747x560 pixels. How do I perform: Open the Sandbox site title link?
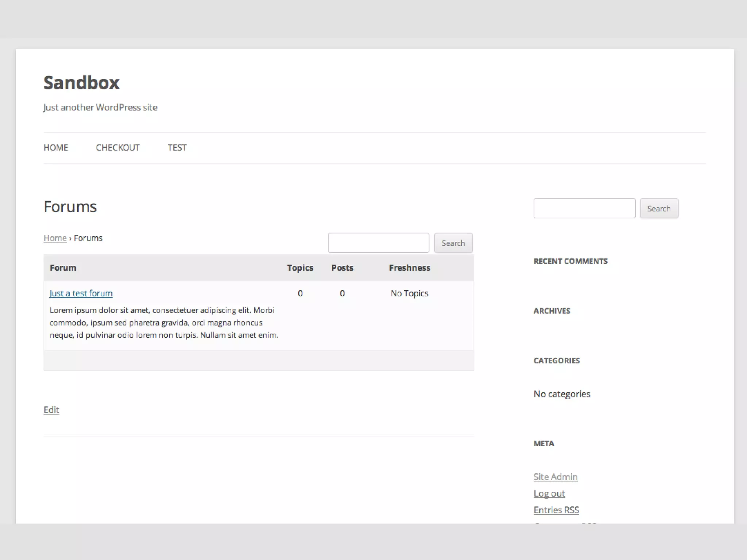click(x=81, y=83)
